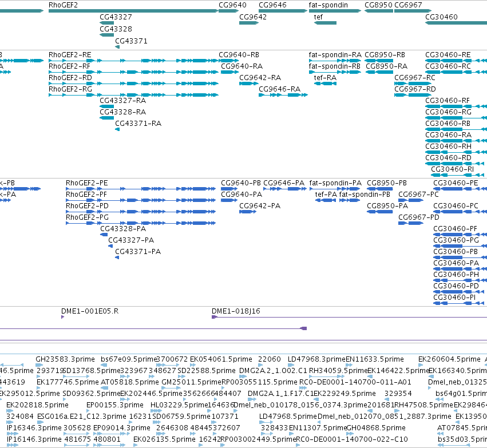This screenshot has width=487, height=448.
Task: Click protein CG6967-PC
Action: pos(419,195)
